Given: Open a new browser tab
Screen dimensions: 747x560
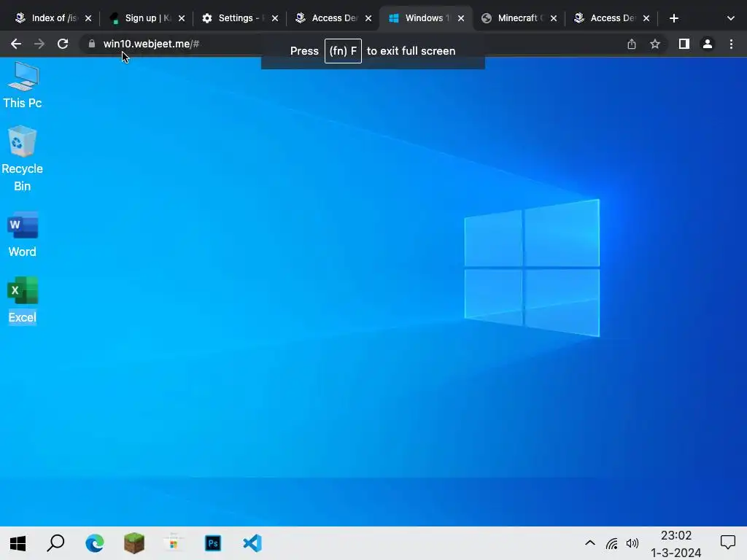Looking at the screenshot, I should 673,18.
